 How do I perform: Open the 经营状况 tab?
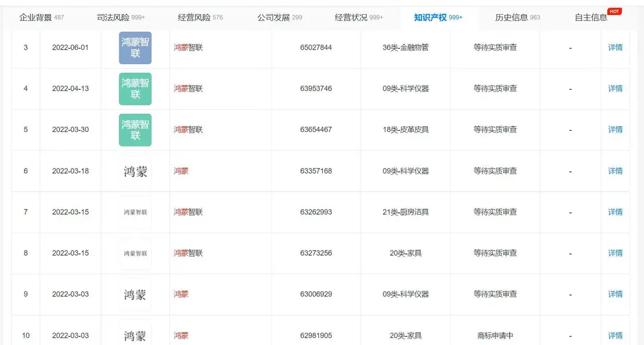[359, 17]
